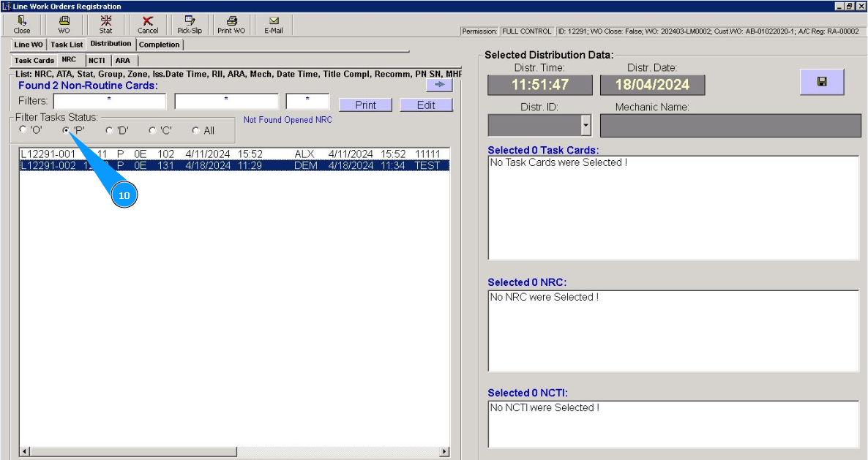Screen dimensions: 868x460
Task: Select the 'O' status radio button
Action: coord(23,130)
